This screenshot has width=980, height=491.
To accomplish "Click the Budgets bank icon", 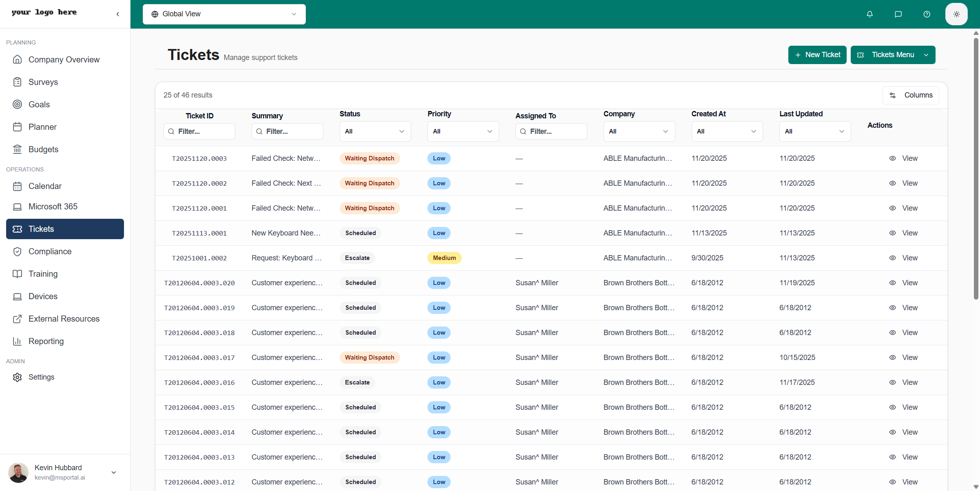I will 17,149.
